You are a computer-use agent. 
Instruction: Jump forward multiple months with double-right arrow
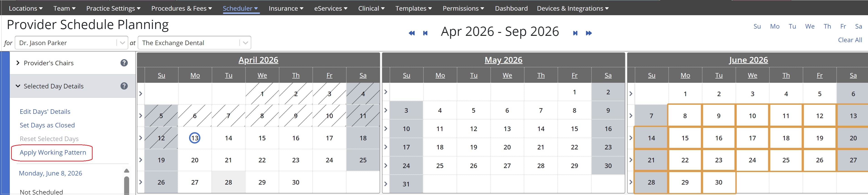(x=589, y=33)
